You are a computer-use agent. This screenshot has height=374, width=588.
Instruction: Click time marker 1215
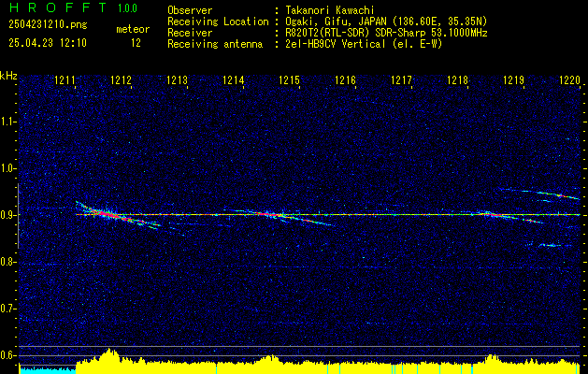289,79
